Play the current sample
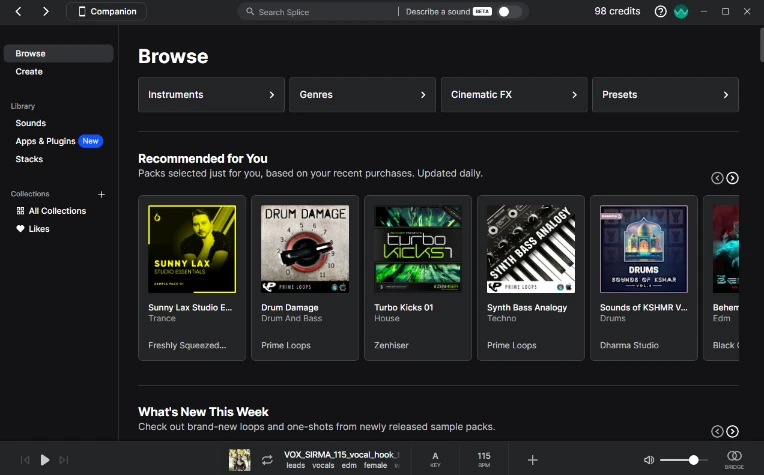Screen dimensions: 764x475 click(x=45, y=460)
